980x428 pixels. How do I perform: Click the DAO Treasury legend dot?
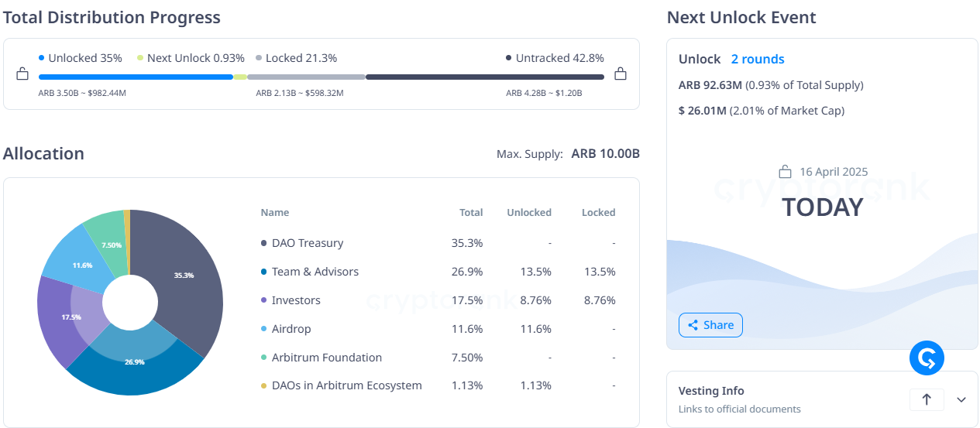(x=264, y=244)
